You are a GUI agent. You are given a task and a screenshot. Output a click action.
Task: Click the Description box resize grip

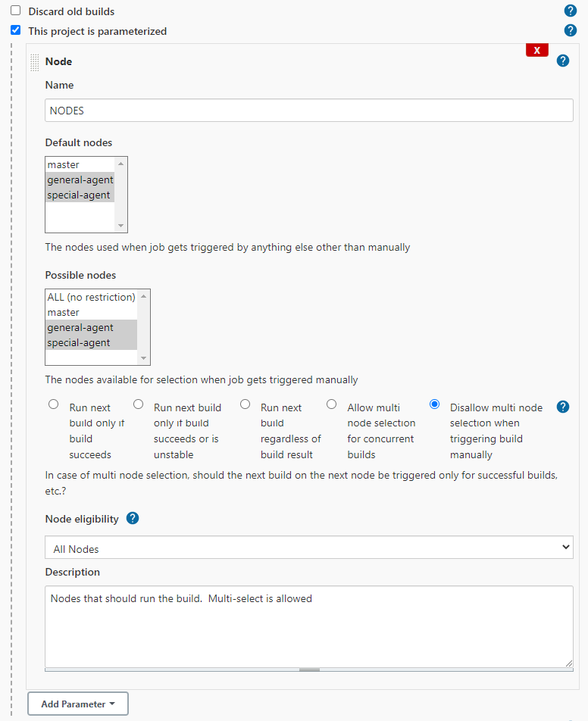569,663
